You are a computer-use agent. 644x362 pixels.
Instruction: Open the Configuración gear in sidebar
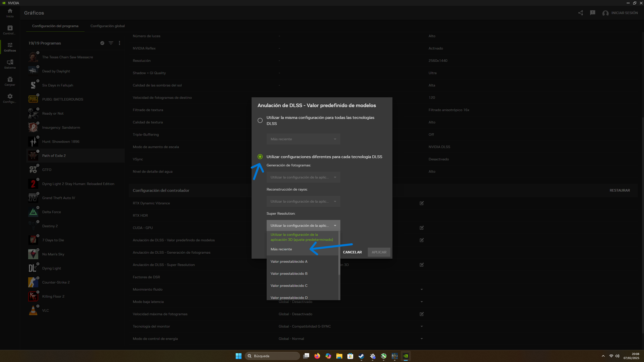[10, 98]
